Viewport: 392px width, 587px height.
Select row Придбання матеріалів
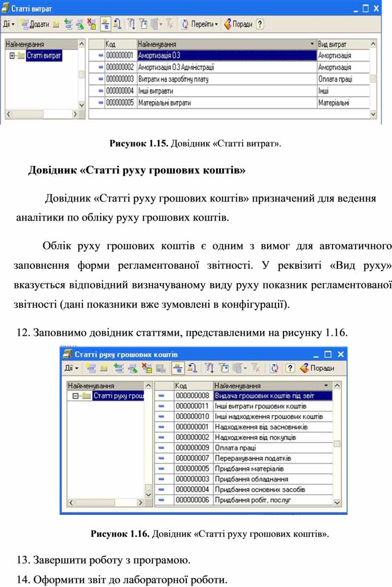(244, 468)
